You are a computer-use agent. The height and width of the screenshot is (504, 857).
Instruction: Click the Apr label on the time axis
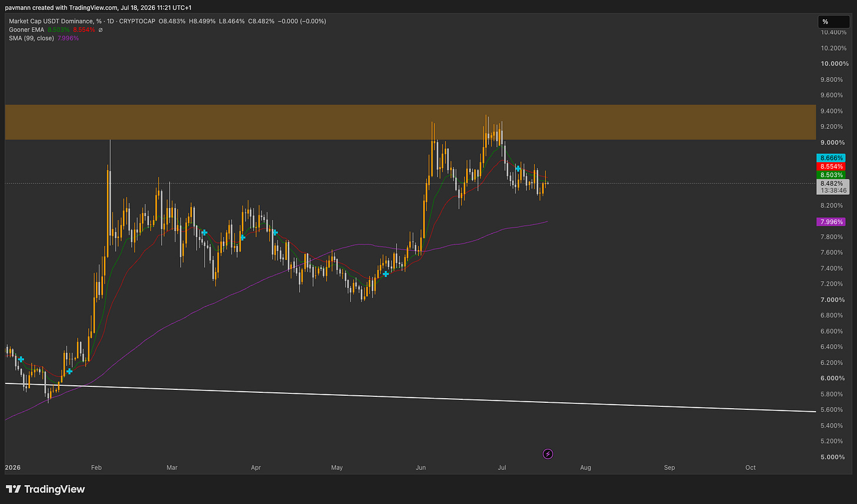(256, 468)
